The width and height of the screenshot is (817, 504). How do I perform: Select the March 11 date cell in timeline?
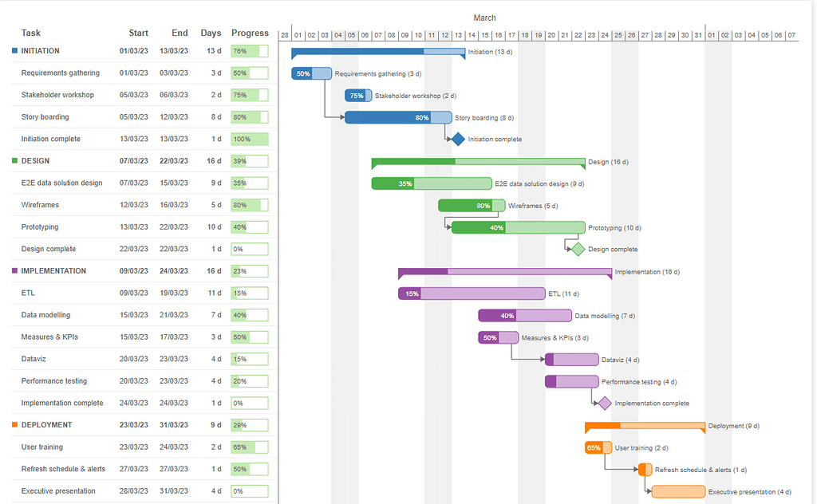coord(432,35)
